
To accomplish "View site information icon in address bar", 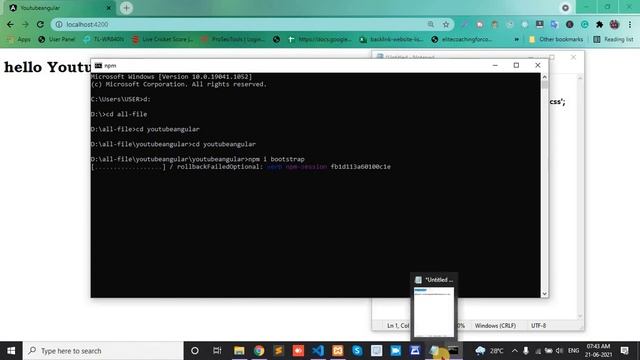I will tap(59, 24).
